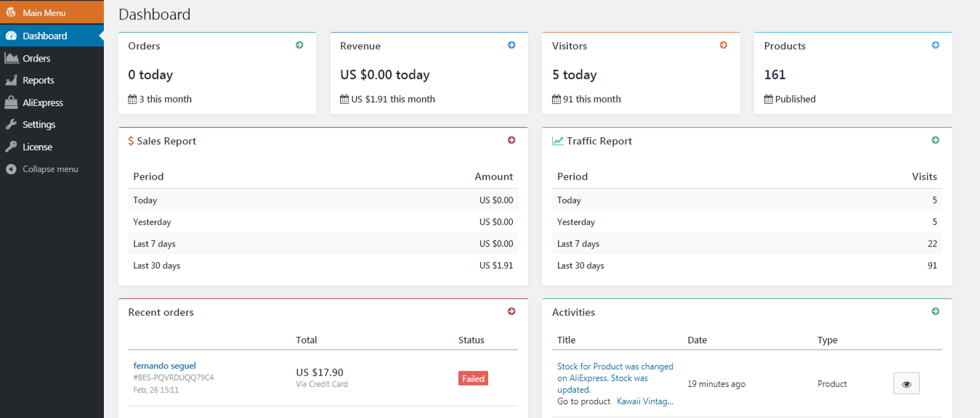Viewport: 980px width, 418px height.
Task: Open full Sales Report via red arrow
Action: point(511,140)
